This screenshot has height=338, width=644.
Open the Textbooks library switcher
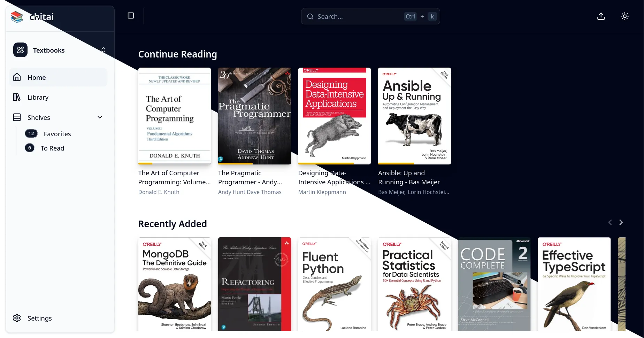(x=60, y=50)
